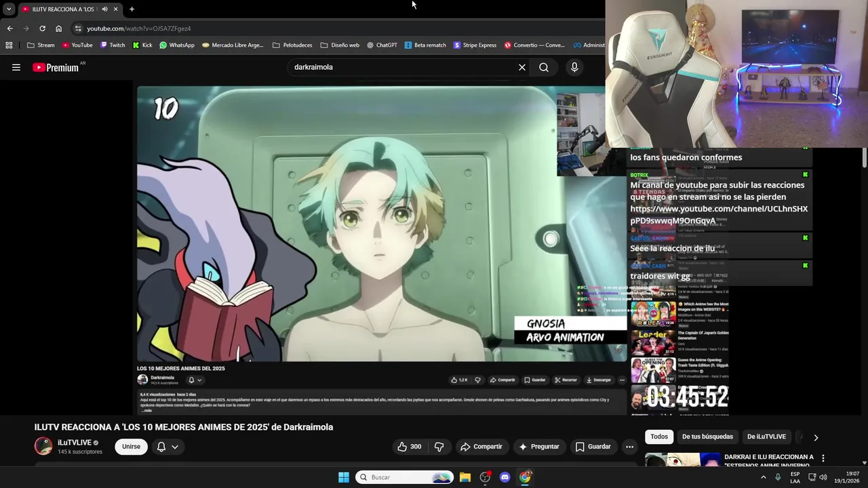Open a new browser tab
Screen dimensions: 868x488
[x=132, y=9]
